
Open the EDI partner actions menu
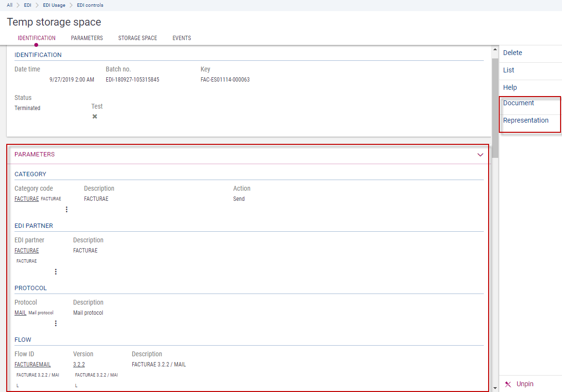[56, 272]
